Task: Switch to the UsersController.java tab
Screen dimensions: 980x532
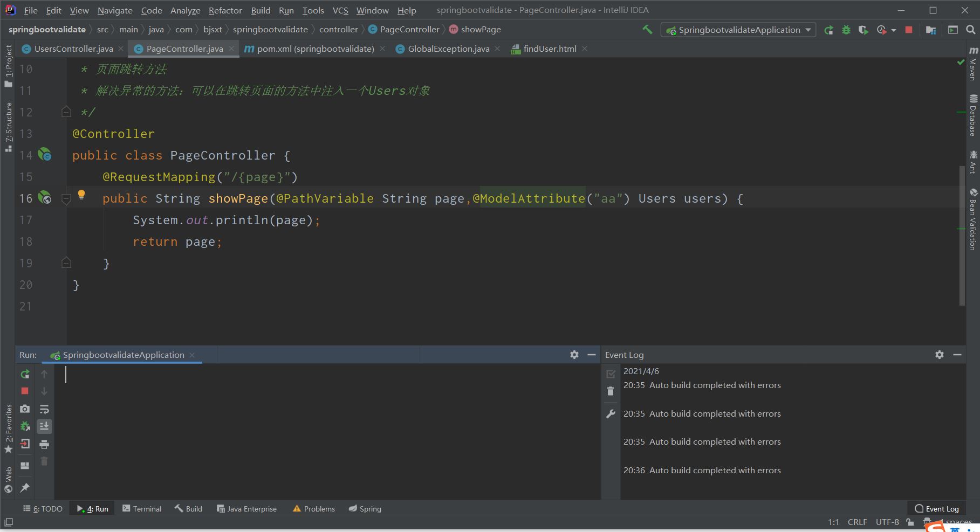Action: 73,49
